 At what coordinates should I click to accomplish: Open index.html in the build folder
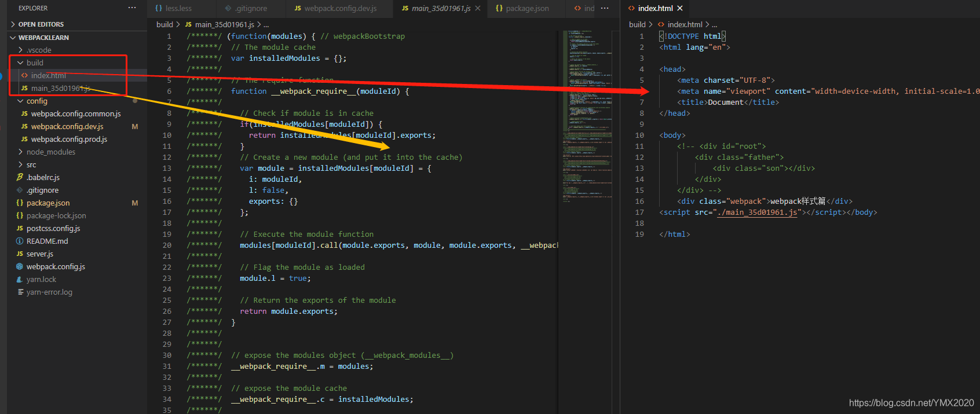coord(77,75)
